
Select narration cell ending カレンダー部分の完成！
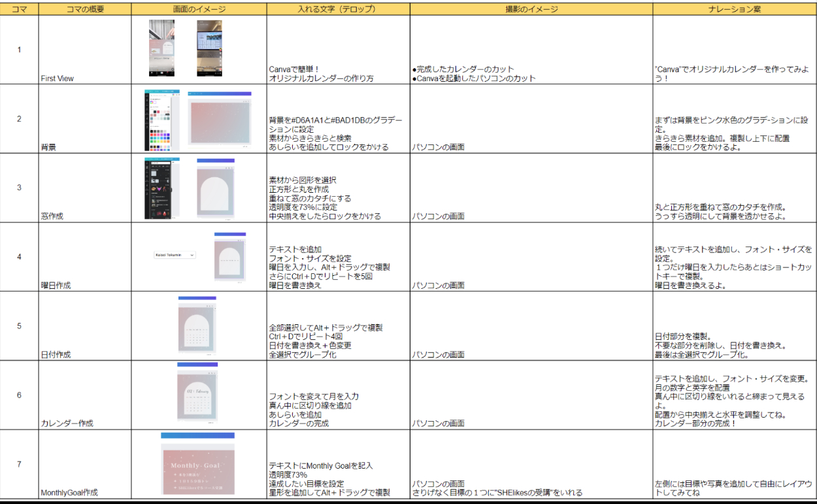click(x=735, y=395)
